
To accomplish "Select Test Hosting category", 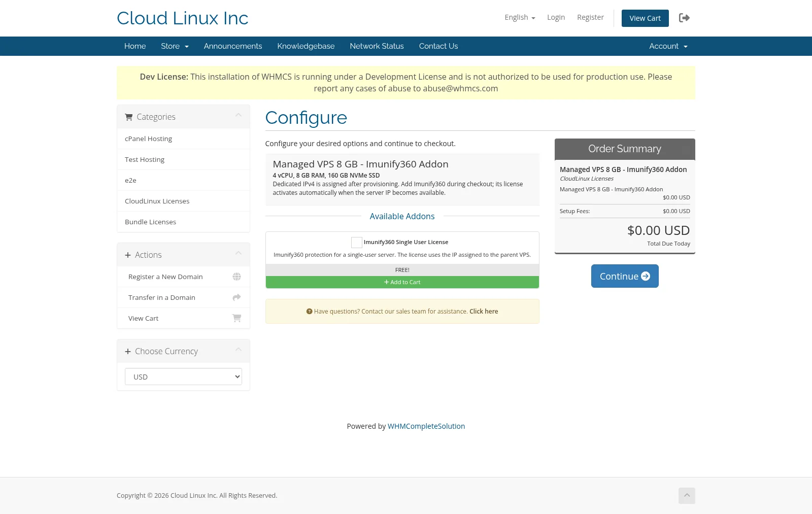I will (183, 159).
